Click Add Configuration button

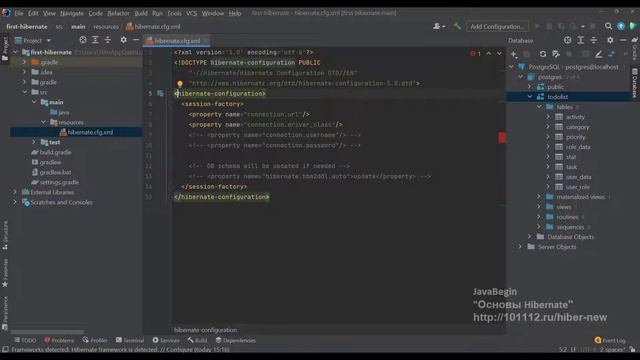tap(497, 27)
